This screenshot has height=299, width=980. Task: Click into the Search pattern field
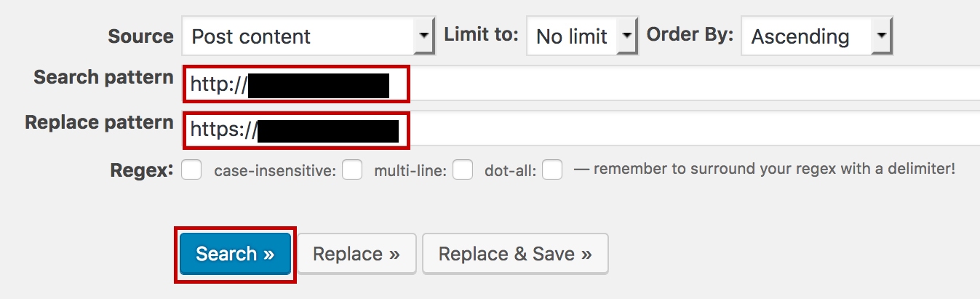click(x=581, y=84)
